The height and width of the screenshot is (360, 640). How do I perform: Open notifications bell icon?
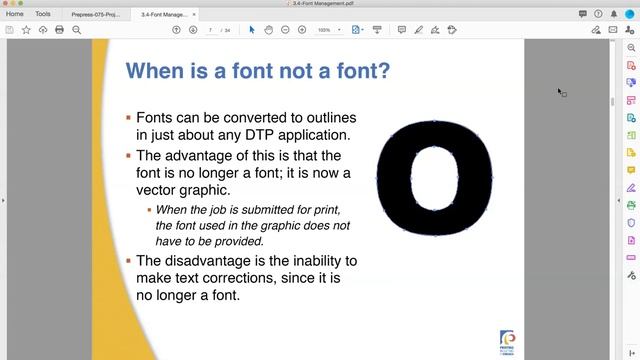point(614,14)
